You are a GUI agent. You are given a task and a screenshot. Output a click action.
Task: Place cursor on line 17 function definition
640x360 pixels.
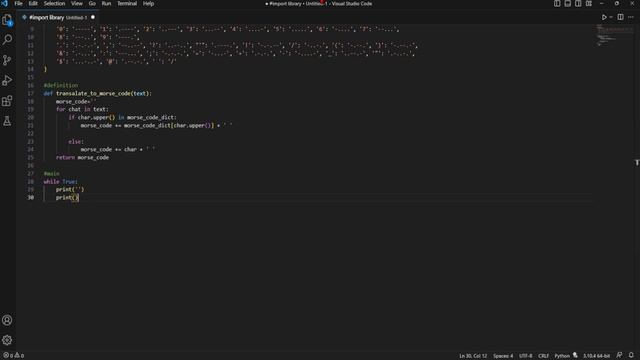98,93
